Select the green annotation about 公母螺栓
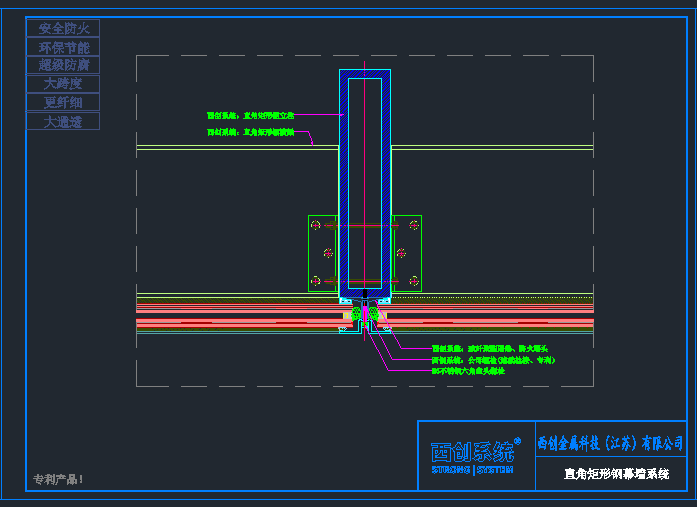 click(x=493, y=360)
